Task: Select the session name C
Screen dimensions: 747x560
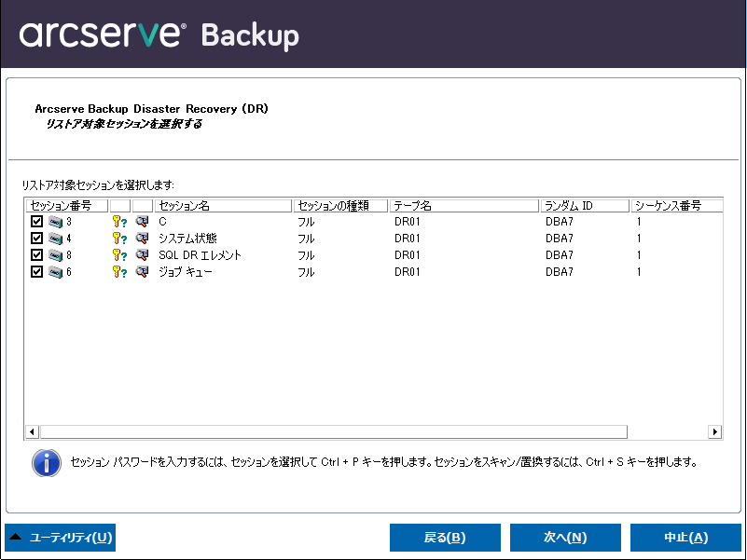Action: tap(162, 222)
